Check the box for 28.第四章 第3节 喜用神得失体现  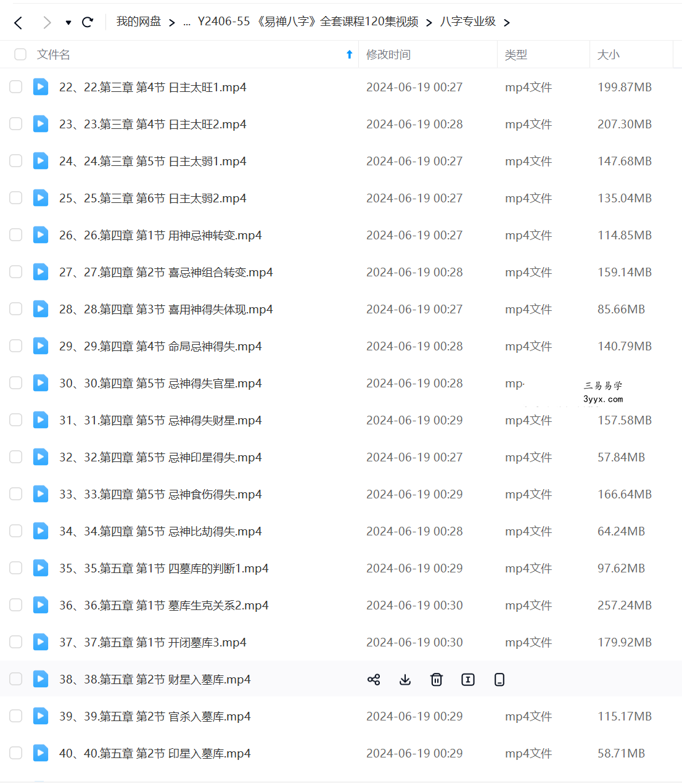[16, 309]
